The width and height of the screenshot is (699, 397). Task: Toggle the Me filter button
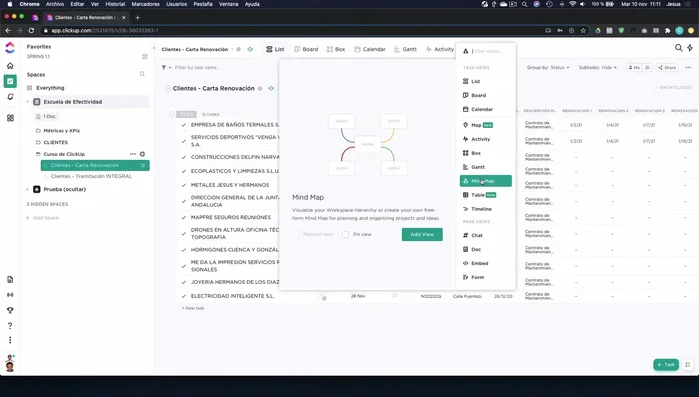[x=633, y=68]
